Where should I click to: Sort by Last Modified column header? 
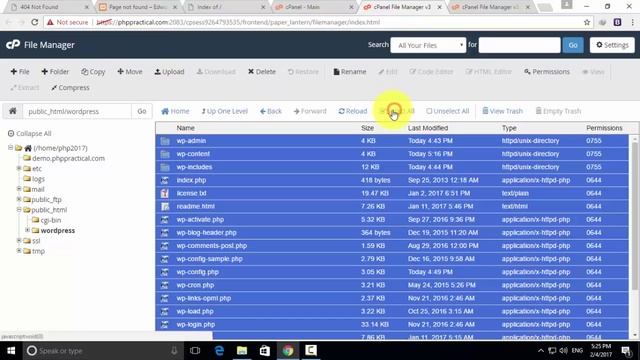(x=428, y=128)
